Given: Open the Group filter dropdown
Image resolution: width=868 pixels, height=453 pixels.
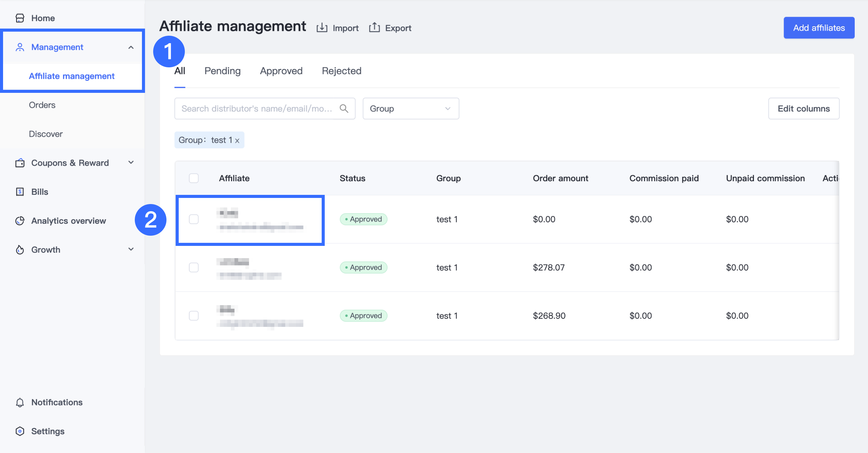Looking at the screenshot, I should pyautogui.click(x=411, y=108).
